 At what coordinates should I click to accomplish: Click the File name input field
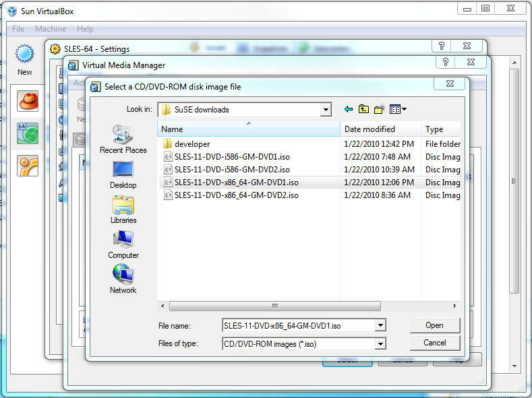pyautogui.click(x=299, y=325)
